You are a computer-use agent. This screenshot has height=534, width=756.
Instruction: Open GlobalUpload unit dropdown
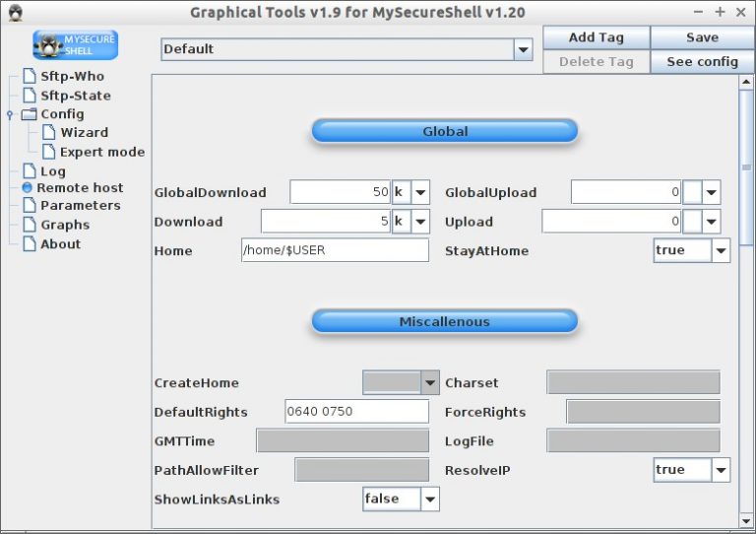click(712, 192)
